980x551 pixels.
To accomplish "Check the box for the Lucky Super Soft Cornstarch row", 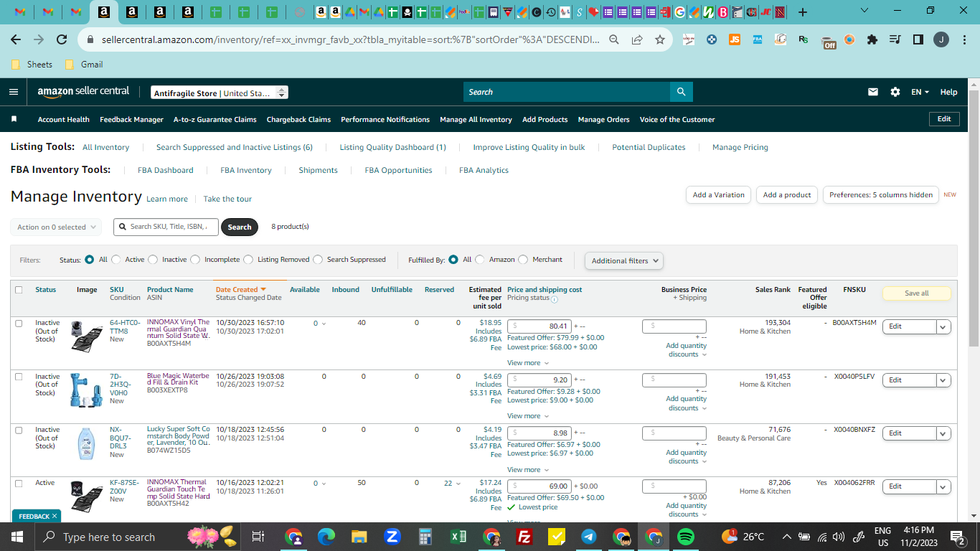I will pos(19,430).
